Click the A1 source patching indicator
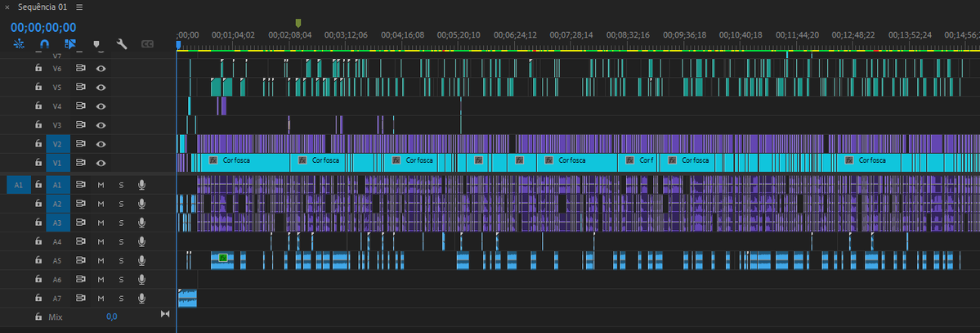Viewport: 980px width, 333px height. tap(19, 185)
